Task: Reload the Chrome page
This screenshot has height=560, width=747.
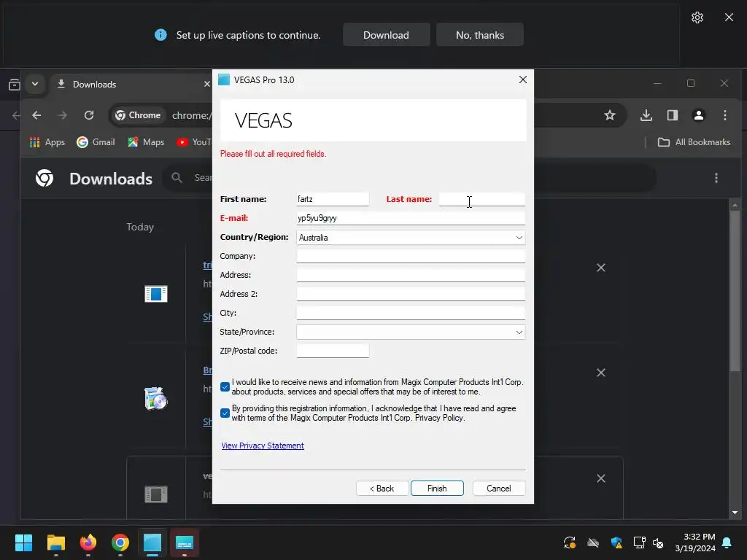Action: pos(88,115)
